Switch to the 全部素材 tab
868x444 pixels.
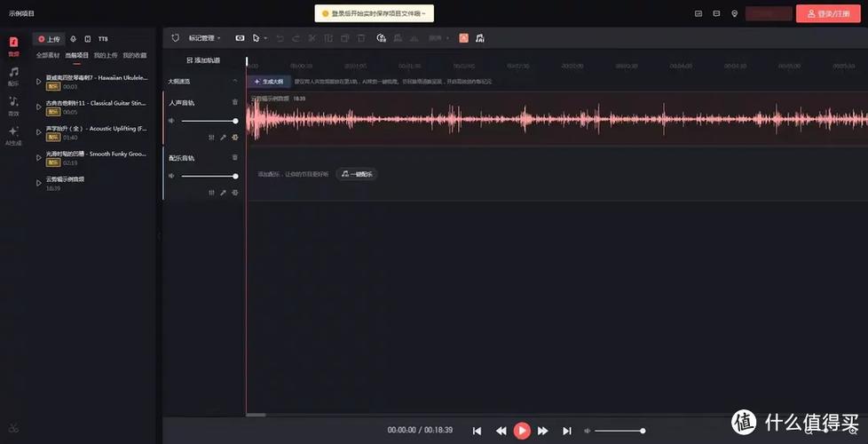pyautogui.click(x=48, y=55)
